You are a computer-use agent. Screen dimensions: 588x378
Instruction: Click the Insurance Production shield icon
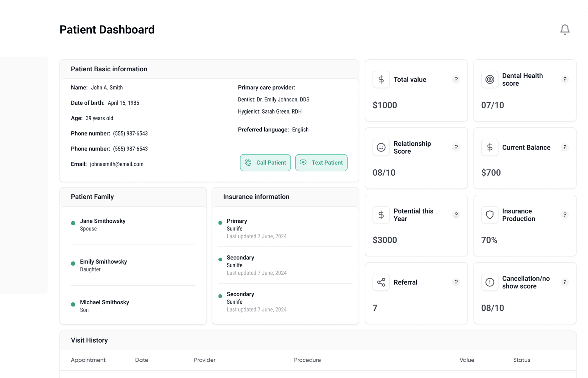[489, 215]
